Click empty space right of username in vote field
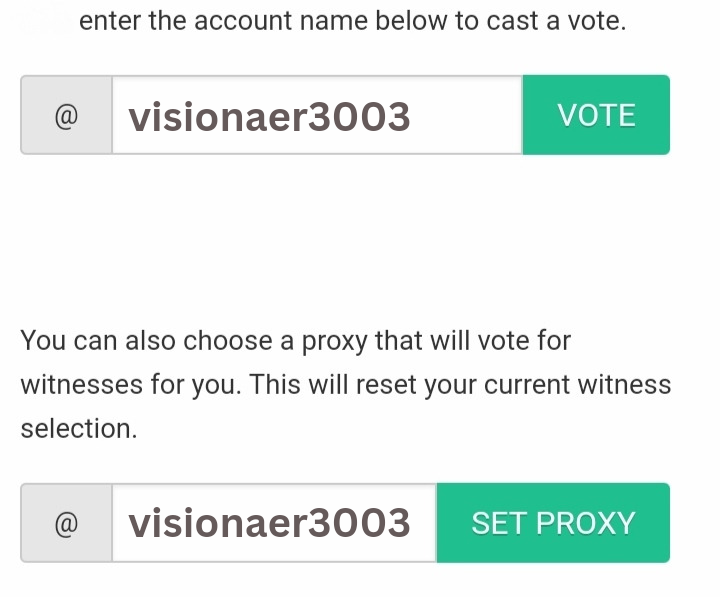 click(465, 116)
